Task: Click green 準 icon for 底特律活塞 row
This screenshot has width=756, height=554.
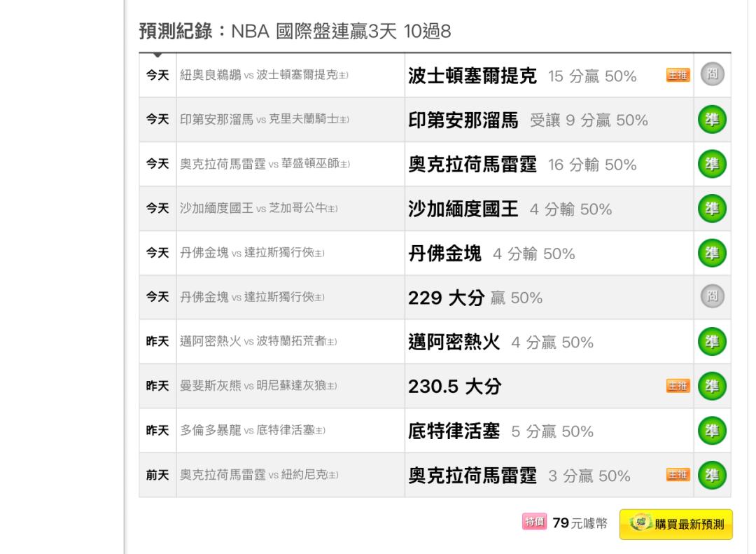Action: [712, 430]
